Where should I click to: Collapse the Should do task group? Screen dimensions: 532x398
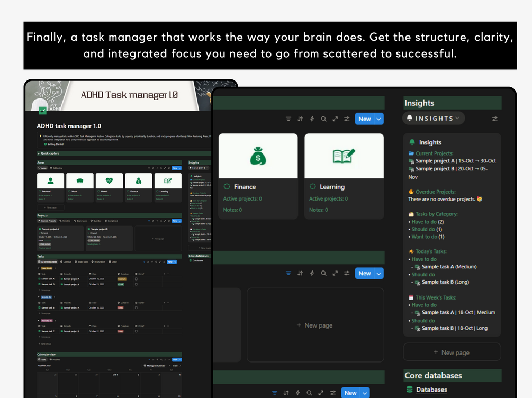coord(39,297)
